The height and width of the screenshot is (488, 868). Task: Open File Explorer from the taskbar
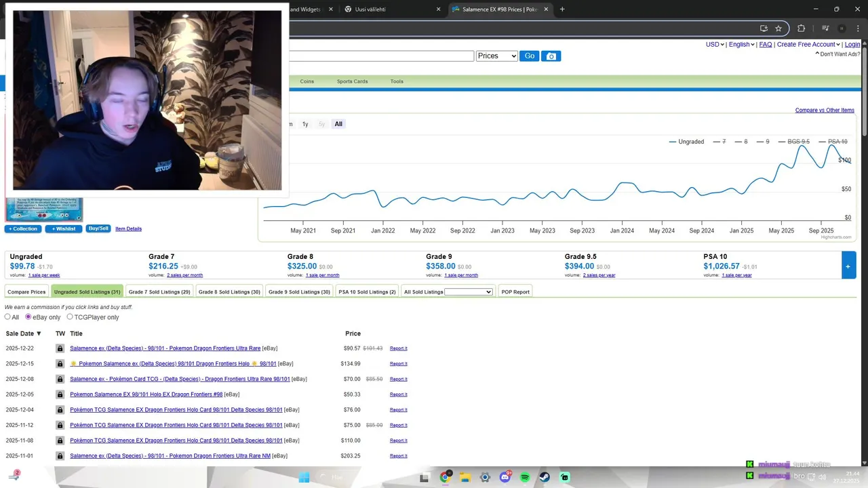click(x=465, y=477)
